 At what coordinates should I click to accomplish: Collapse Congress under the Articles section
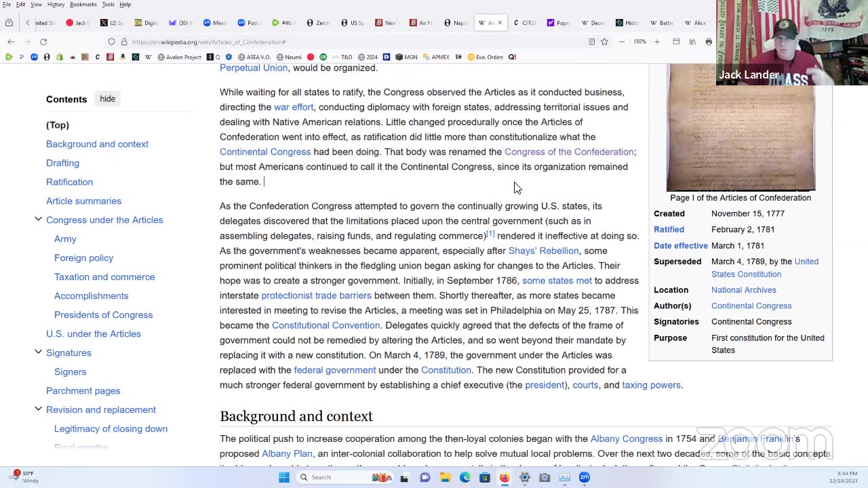point(39,220)
